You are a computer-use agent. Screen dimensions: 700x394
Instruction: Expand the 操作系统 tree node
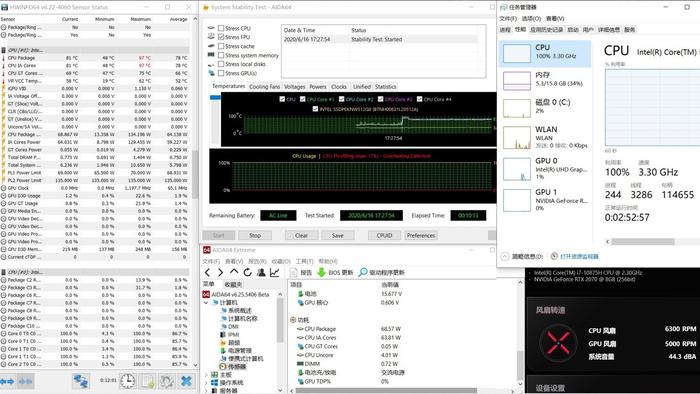pos(206,383)
